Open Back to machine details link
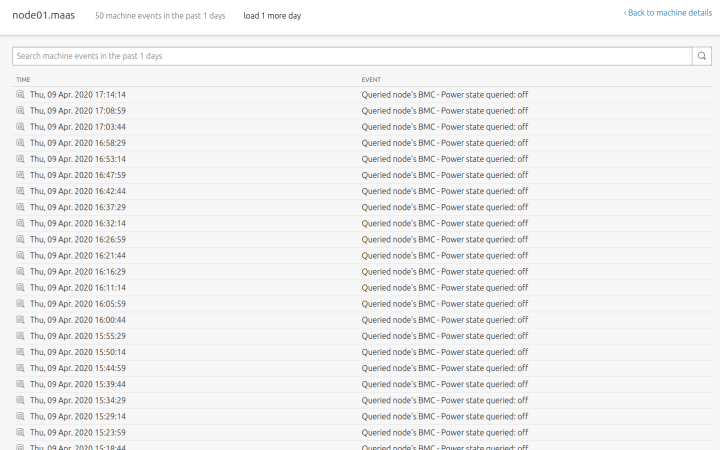This screenshot has width=720, height=450. tap(668, 13)
